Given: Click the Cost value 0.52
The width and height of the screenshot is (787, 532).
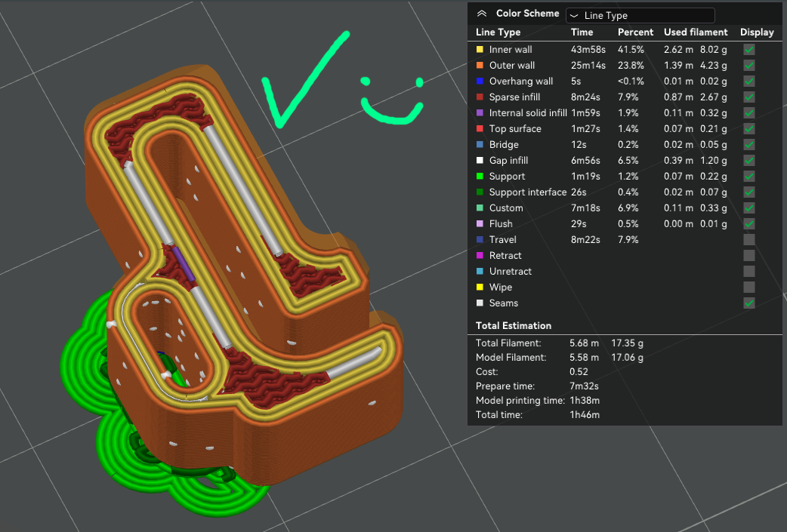Looking at the screenshot, I should coord(579,371).
